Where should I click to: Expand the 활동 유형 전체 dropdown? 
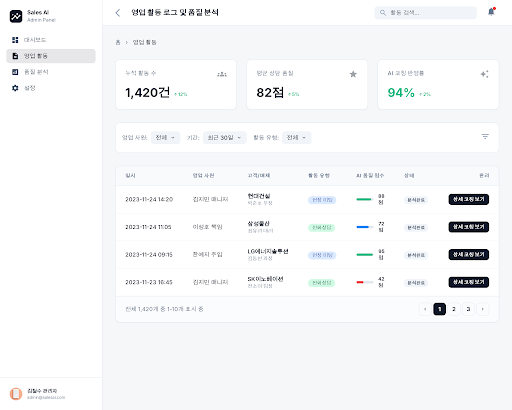pyautogui.click(x=297, y=138)
